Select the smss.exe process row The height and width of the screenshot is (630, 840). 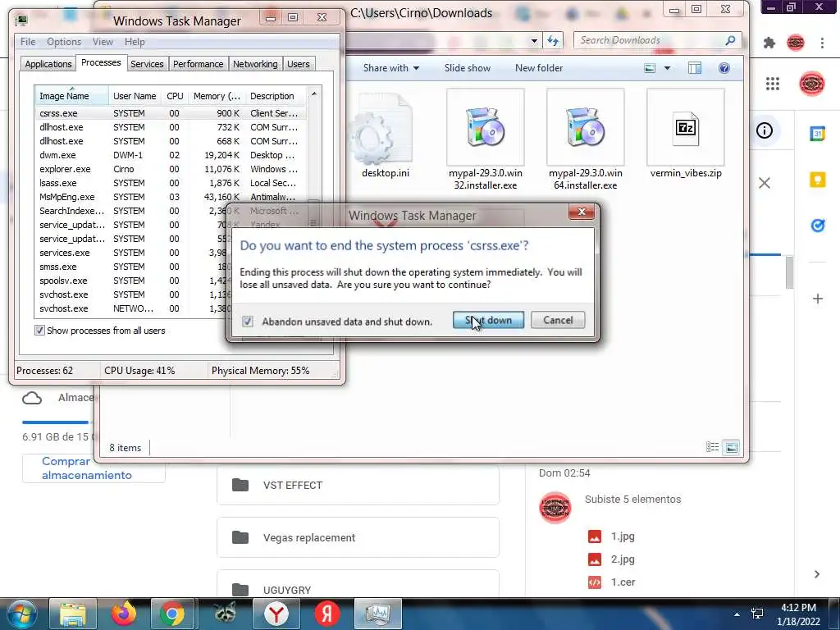click(131, 267)
